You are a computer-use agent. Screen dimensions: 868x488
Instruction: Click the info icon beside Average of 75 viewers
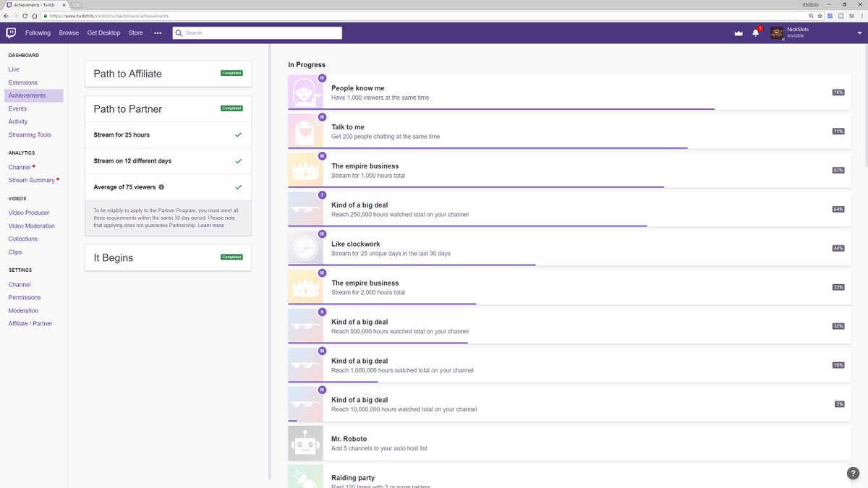pyautogui.click(x=161, y=187)
